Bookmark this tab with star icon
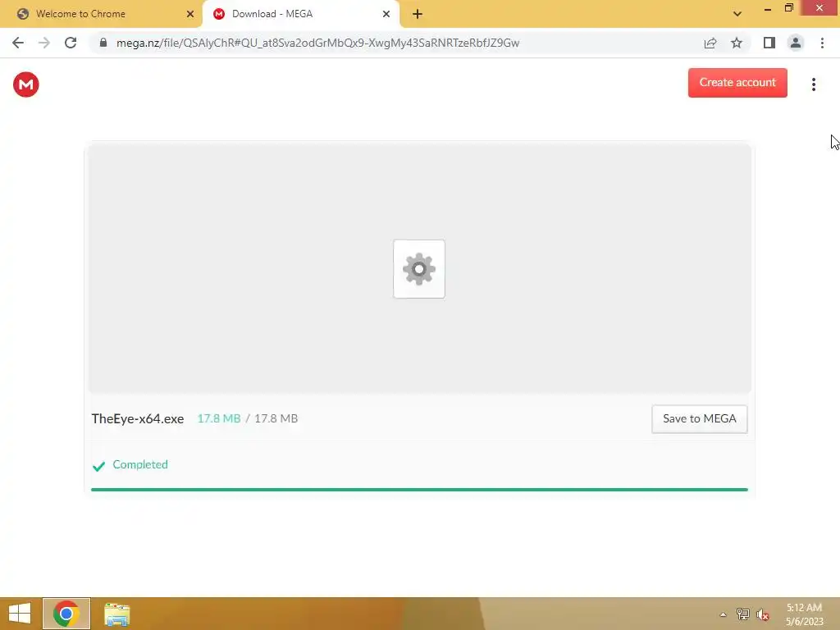The width and height of the screenshot is (840, 630). pyautogui.click(x=737, y=43)
